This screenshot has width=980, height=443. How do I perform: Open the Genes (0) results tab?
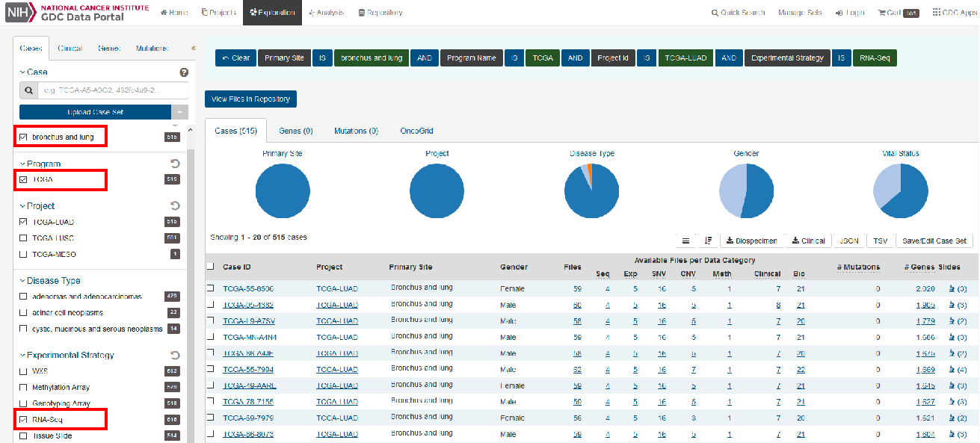click(x=296, y=131)
